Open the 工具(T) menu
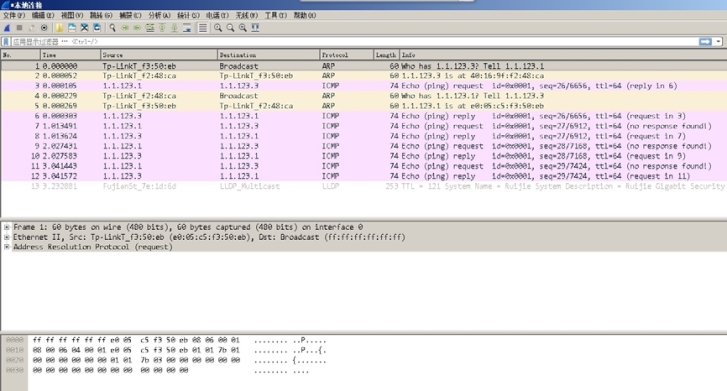The width and height of the screenshot is (727, 391). (x=276, y=15)
